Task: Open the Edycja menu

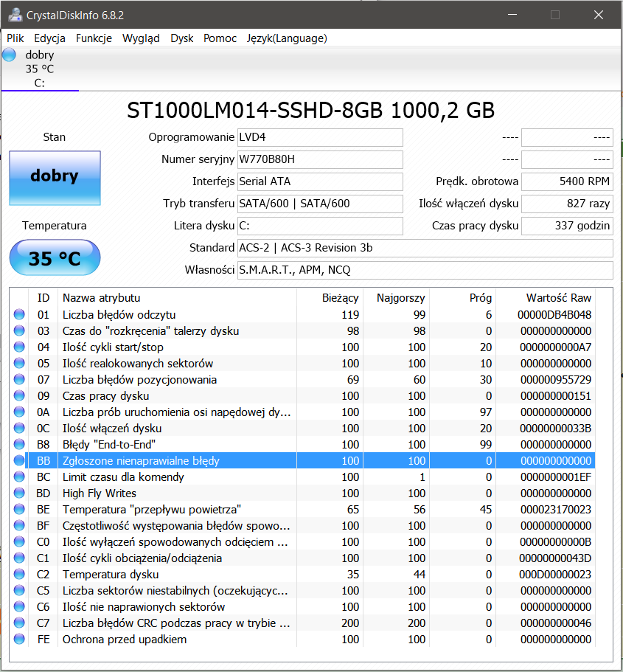Action: 49,38
